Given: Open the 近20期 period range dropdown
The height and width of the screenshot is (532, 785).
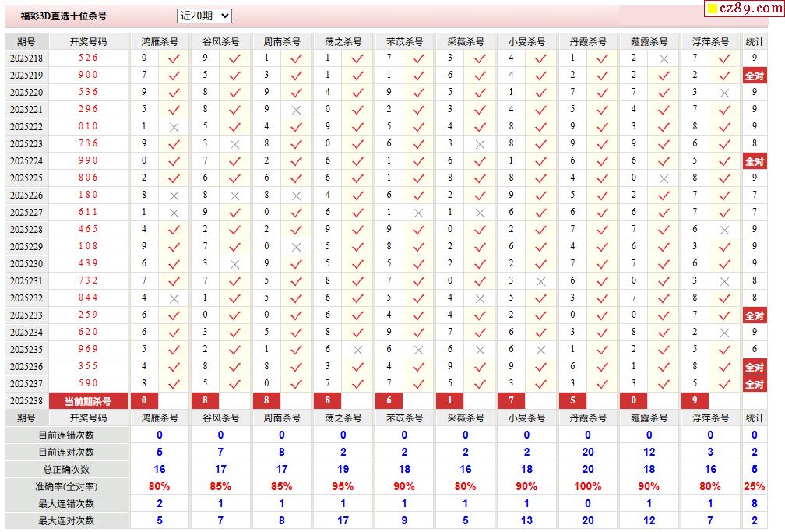Looking at the screenshot, I should (204, 16).
